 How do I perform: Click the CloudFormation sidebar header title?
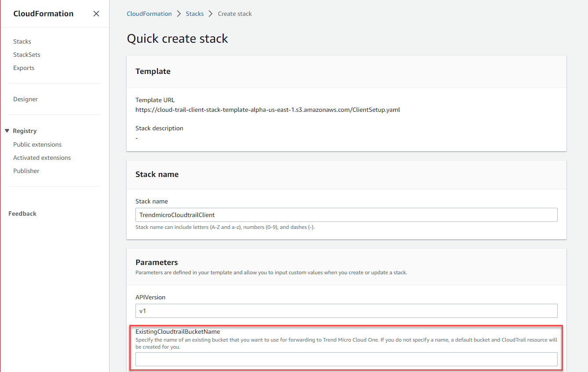pyautogui.click(x=44, y=14)
